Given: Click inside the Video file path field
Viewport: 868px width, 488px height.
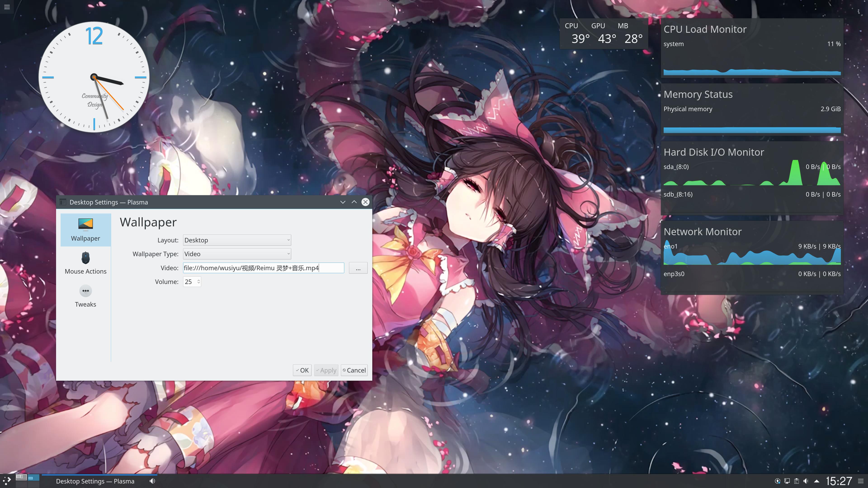Looking at the screenshot, I should 263,268.
